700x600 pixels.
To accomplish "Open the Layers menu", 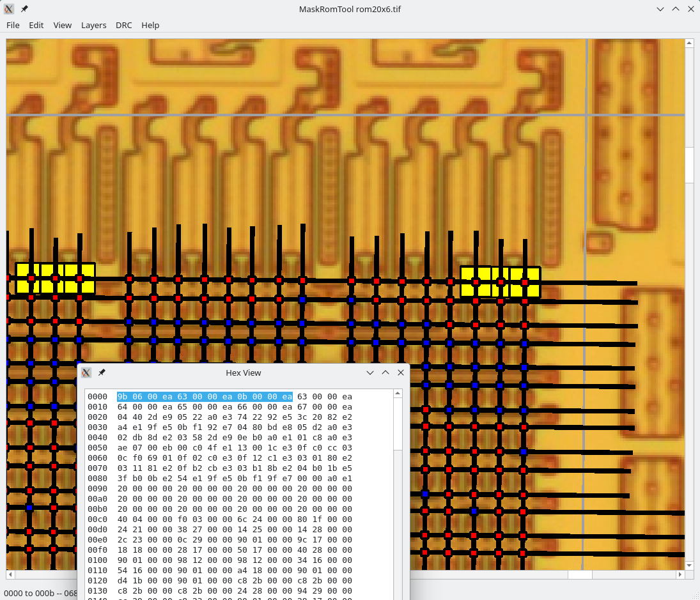I will (x=93, y=25).
